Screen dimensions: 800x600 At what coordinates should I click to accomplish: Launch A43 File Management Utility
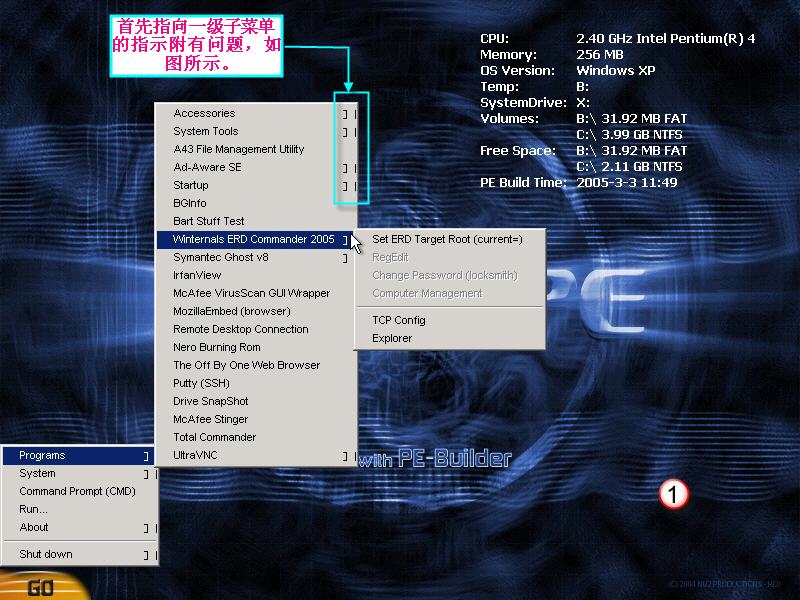(x=256, y=149)
